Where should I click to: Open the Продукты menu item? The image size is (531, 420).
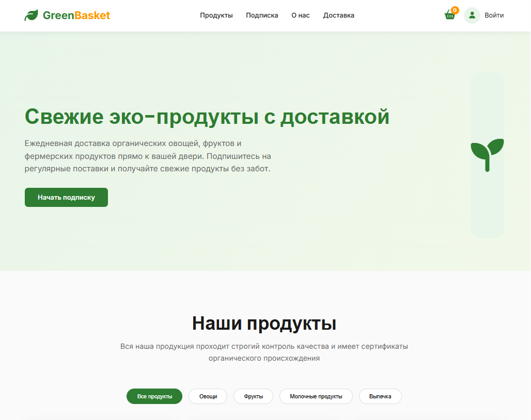pyautogui.click(x=216, y=15)
